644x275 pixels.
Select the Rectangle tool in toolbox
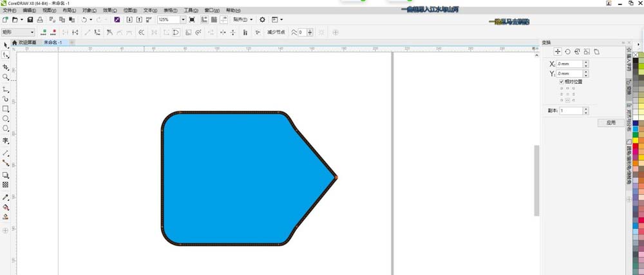pyautogui.click(x=5, y=109)
